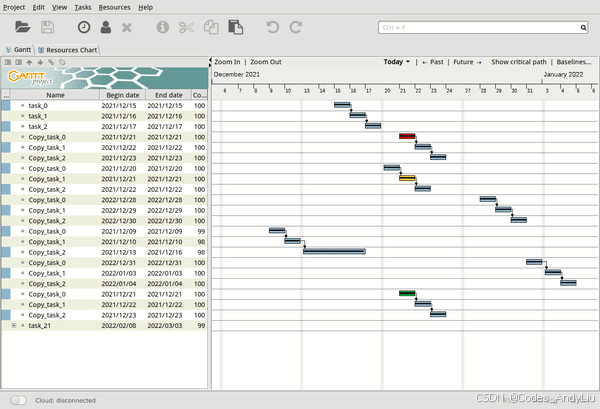Go to Future in the timeline
The height and width of the screenshot is (409, 600).
coord(467,62)
